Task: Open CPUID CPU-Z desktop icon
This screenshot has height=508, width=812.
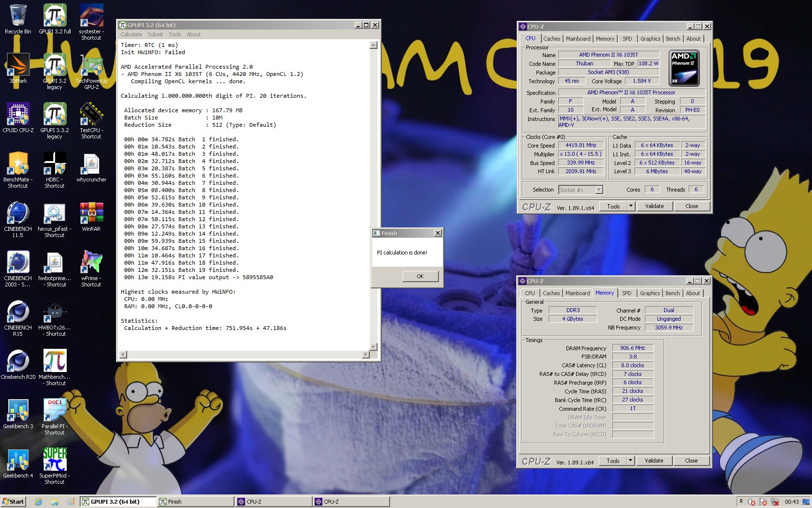Action: pyautogui.click(x=18, y=118)
